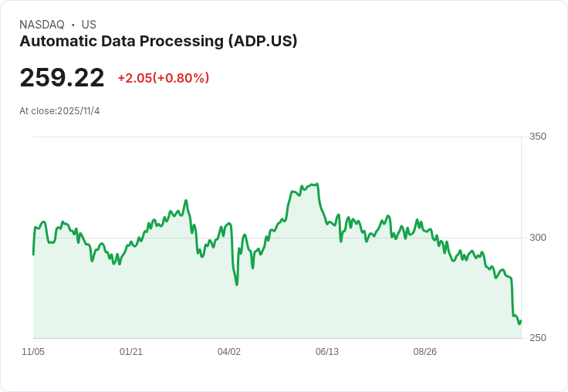Click the 300 y-axis label
The height and width of the screenshot is (392, 568).
538,237
